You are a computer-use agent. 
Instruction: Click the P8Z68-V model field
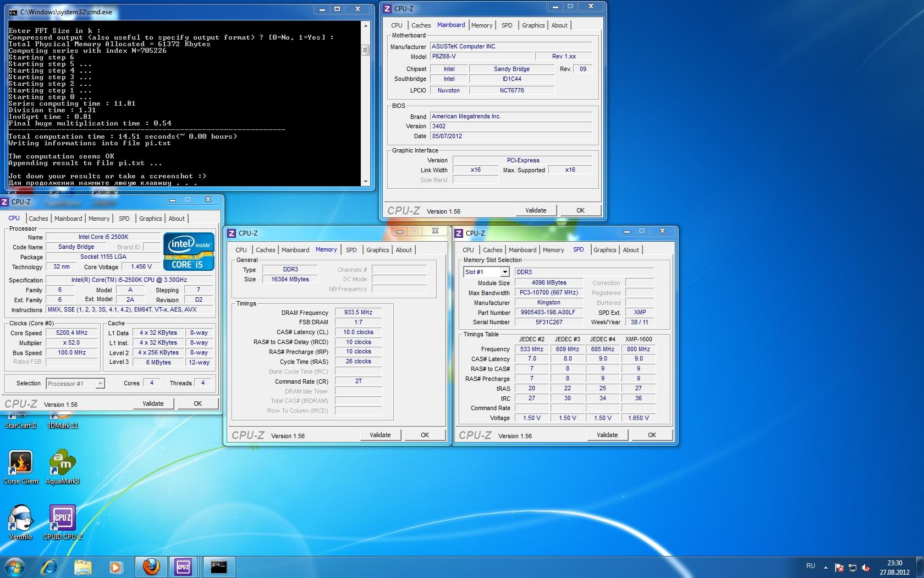pos(482,56)
